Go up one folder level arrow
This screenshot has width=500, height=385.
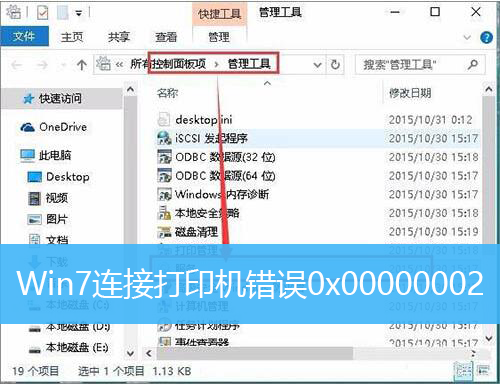(x=82, y=64)
